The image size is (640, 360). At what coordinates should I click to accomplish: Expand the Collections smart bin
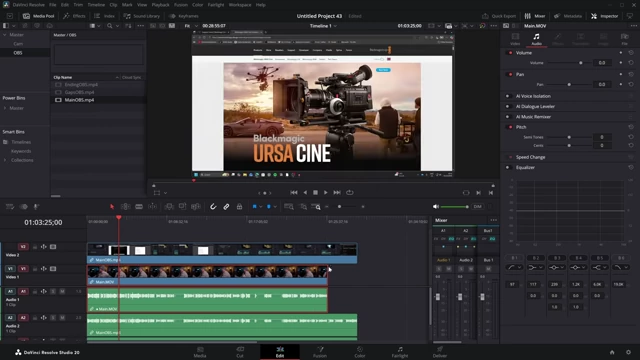coord(5,160)
